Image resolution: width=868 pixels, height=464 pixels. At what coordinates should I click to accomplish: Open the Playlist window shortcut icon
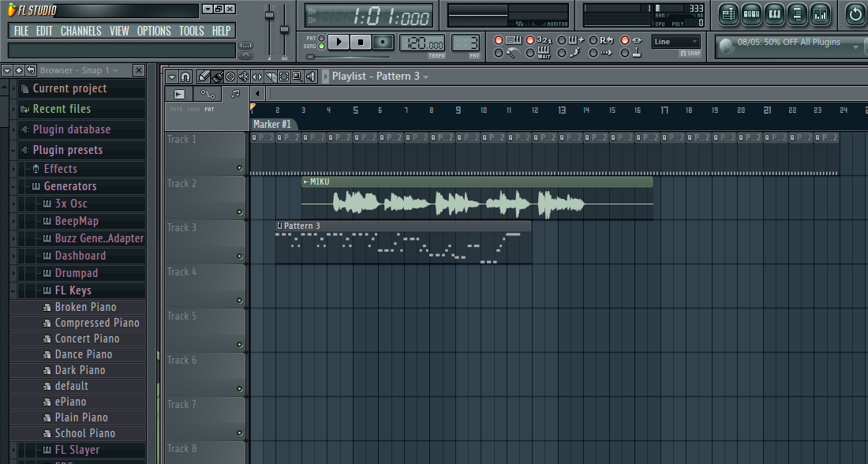point(728,15)
